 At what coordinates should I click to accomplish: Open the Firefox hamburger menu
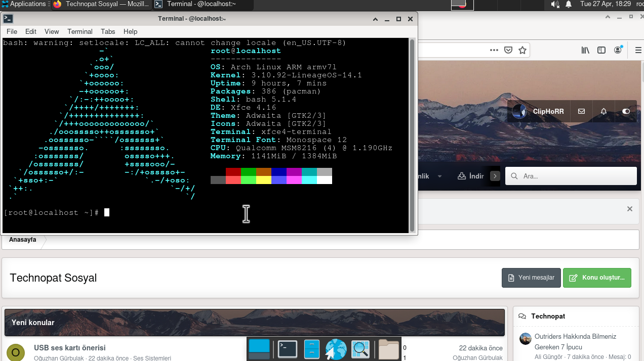click(x=638, y=50)
